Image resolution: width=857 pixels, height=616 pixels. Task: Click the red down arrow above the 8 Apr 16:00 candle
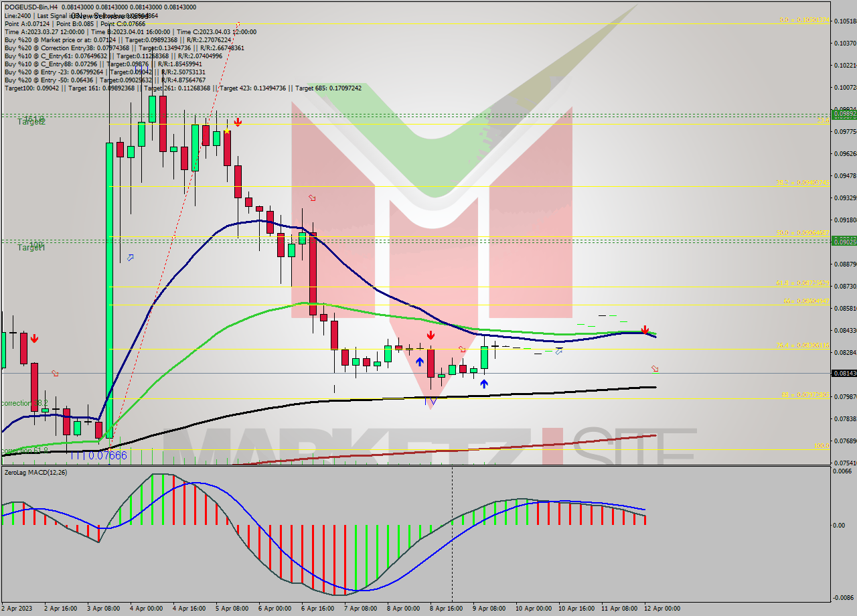tap(431, 335)
